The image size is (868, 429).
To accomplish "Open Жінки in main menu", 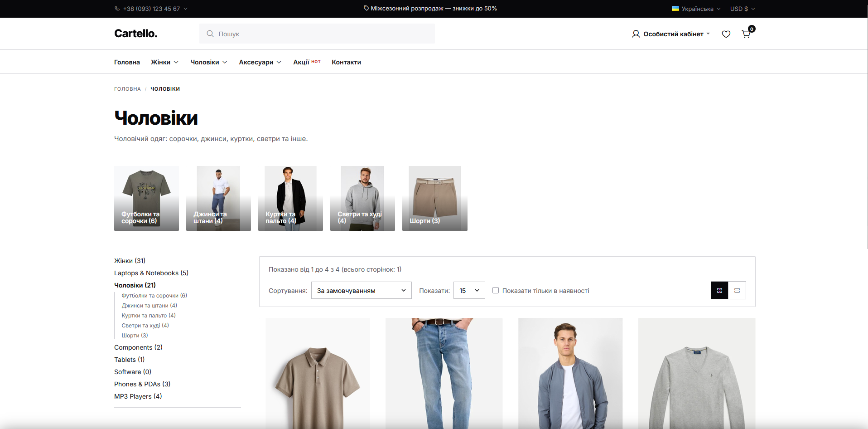I will pyautogui.click(x=160, y=62).
